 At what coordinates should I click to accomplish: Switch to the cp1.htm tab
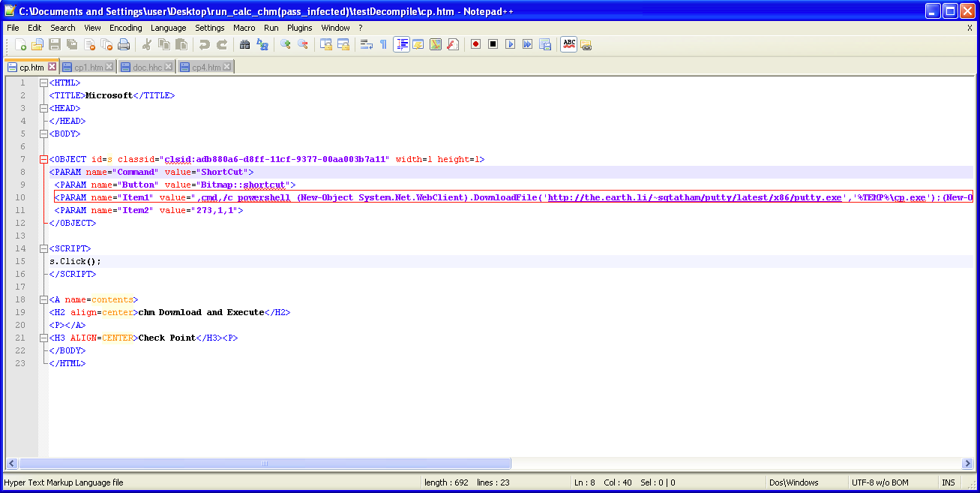coord(88,68)
